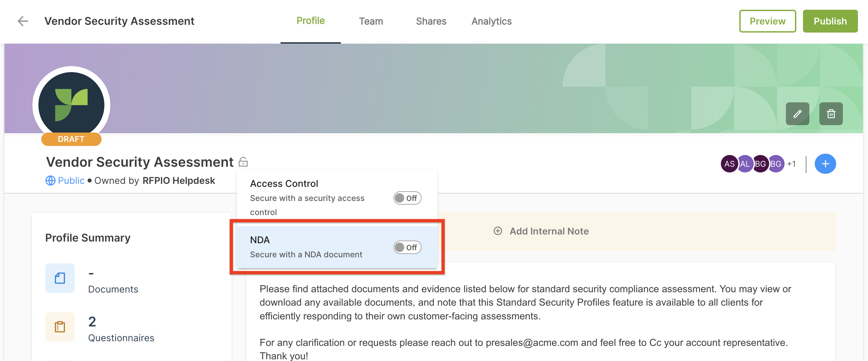This screenshot has height=361, width=868.
Task: Expand the +1 additional members list
Action: pyautogui.click(x=791, y=164)
